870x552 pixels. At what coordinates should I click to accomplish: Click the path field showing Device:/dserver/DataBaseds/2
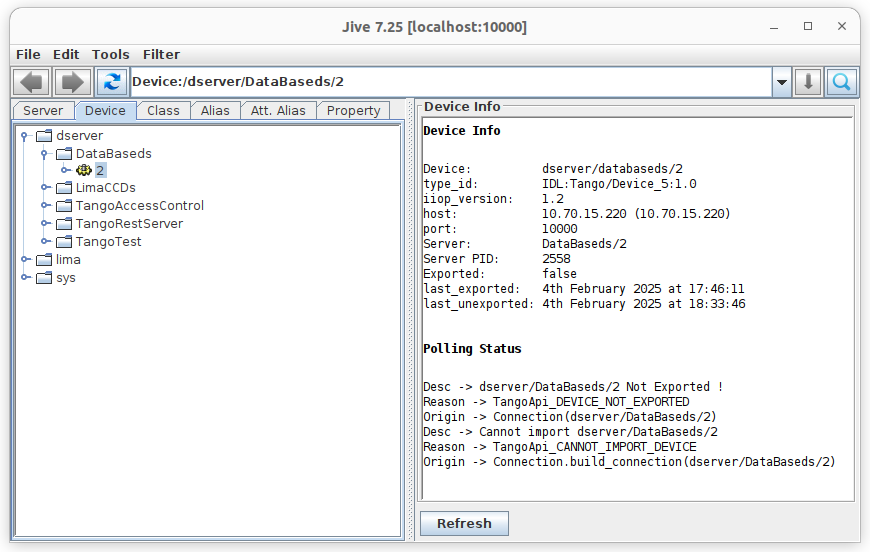[451, 82]
